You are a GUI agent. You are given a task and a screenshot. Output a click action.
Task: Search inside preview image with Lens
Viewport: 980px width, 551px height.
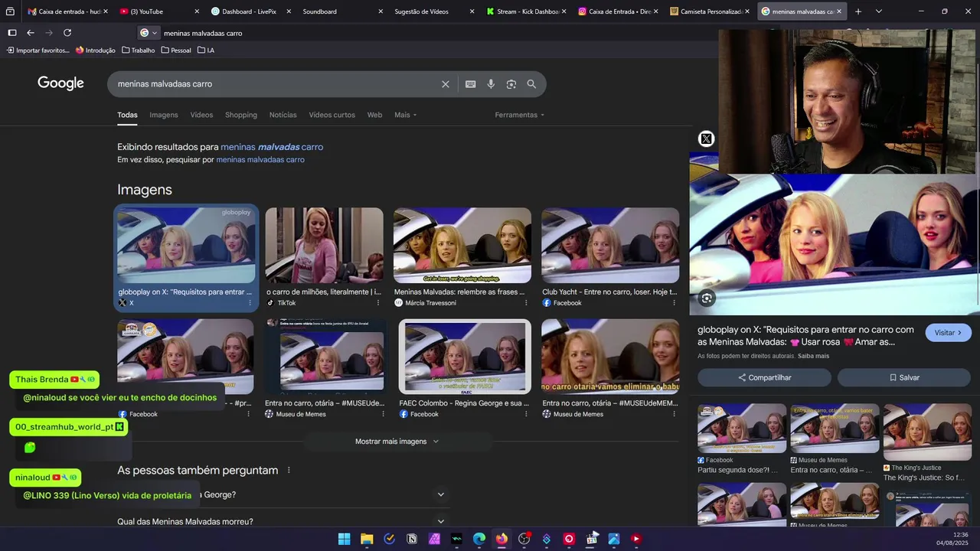[707, 298]
